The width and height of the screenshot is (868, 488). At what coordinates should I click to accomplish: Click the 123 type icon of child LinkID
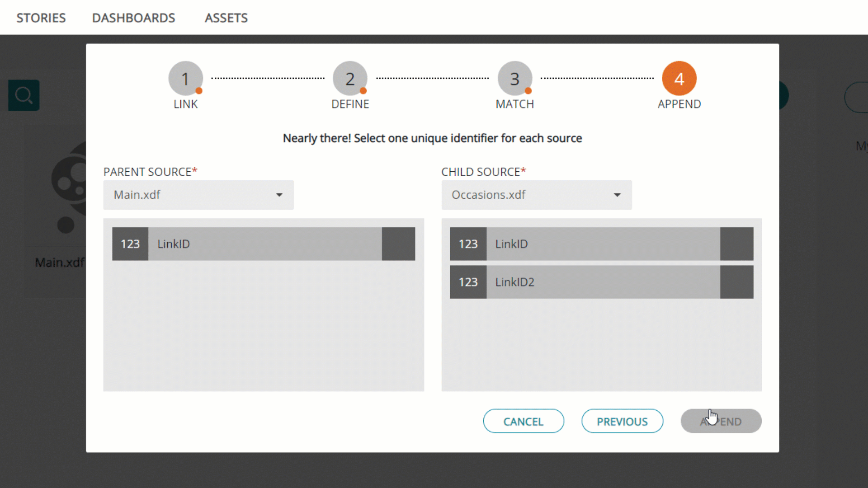point(468,244)
